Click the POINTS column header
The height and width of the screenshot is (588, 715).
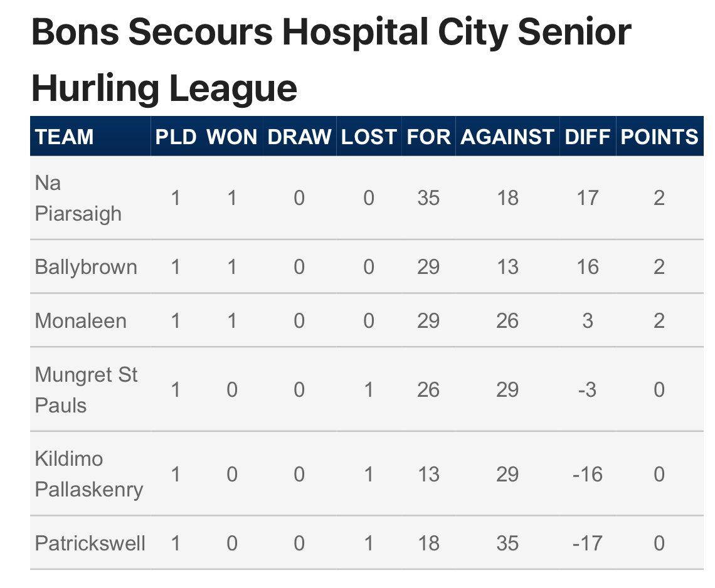pyautogui.click(x=659, y=137)
